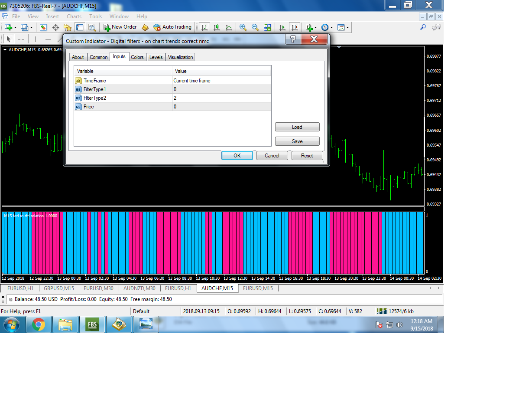The image size is (532, 399).
Task: Zoom in on the chart
Action: (243, 27)
